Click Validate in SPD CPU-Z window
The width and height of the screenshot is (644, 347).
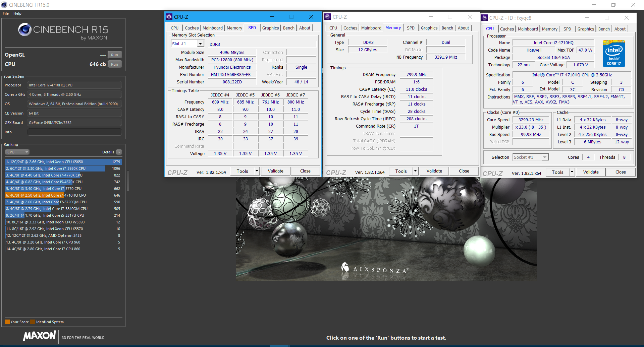click(x=276, y=171)
